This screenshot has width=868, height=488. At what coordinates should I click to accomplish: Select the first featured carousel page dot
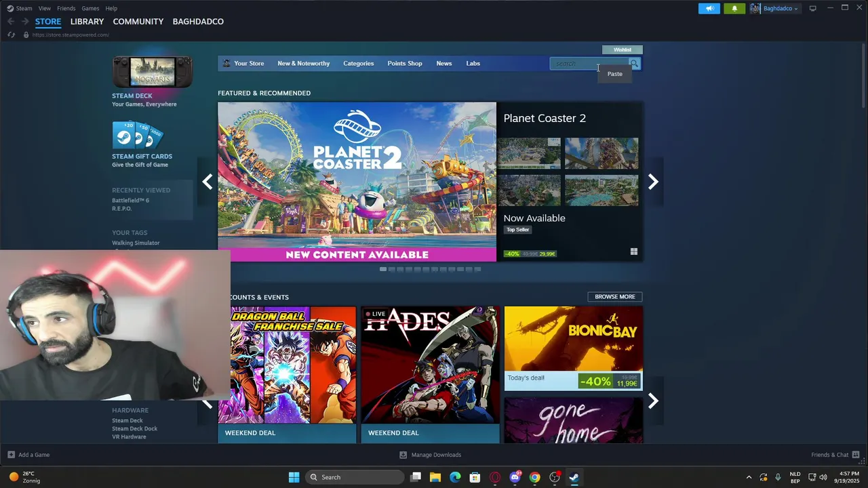[383, 269]
